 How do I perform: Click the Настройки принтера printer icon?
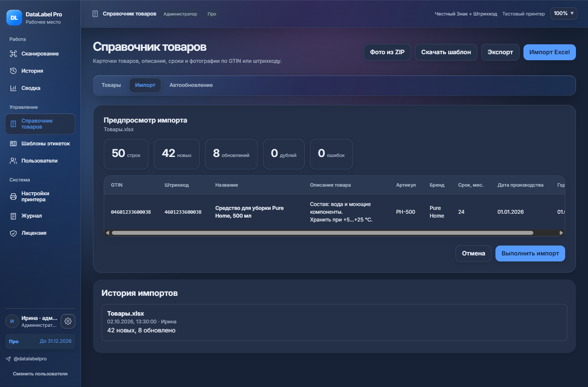(13, 197)
